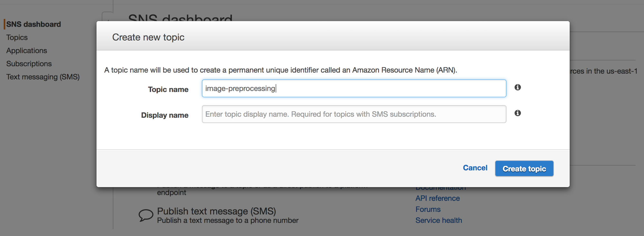The image size is (644, 236).
Task: Click the Create new topic dialog title
Action: [x=148, y=37]
